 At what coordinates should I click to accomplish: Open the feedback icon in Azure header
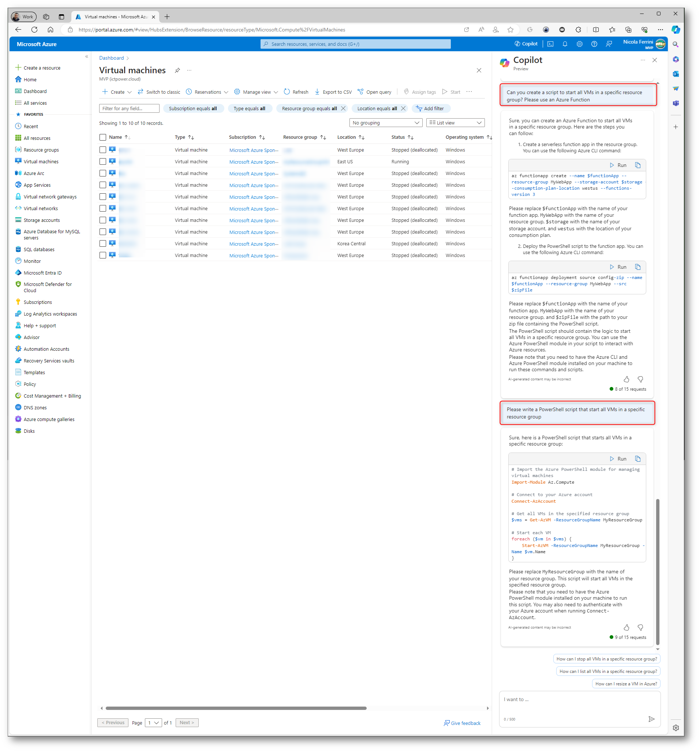coord(609,44)
